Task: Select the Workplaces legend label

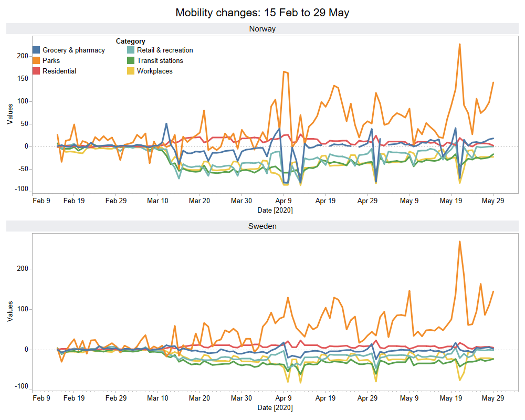Action: [155, 71]
